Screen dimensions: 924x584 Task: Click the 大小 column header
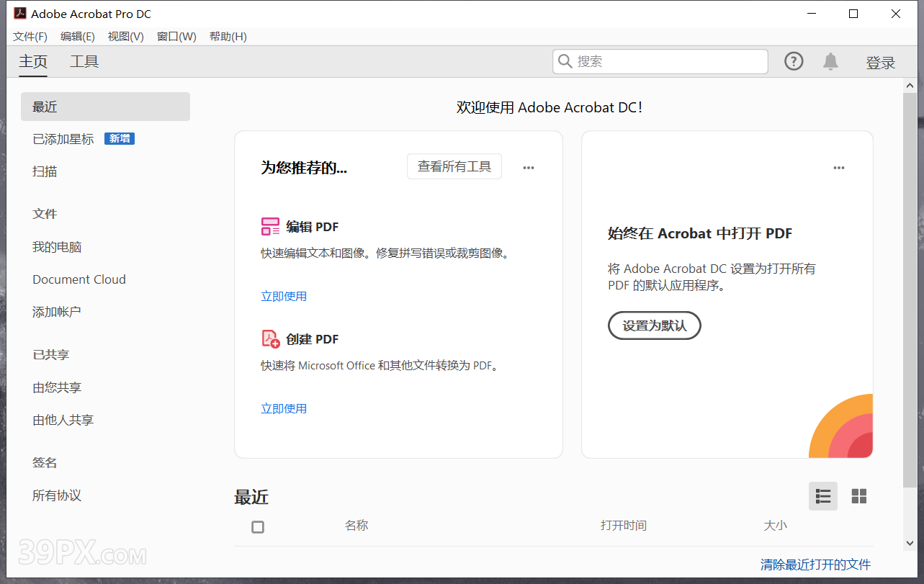776,526
